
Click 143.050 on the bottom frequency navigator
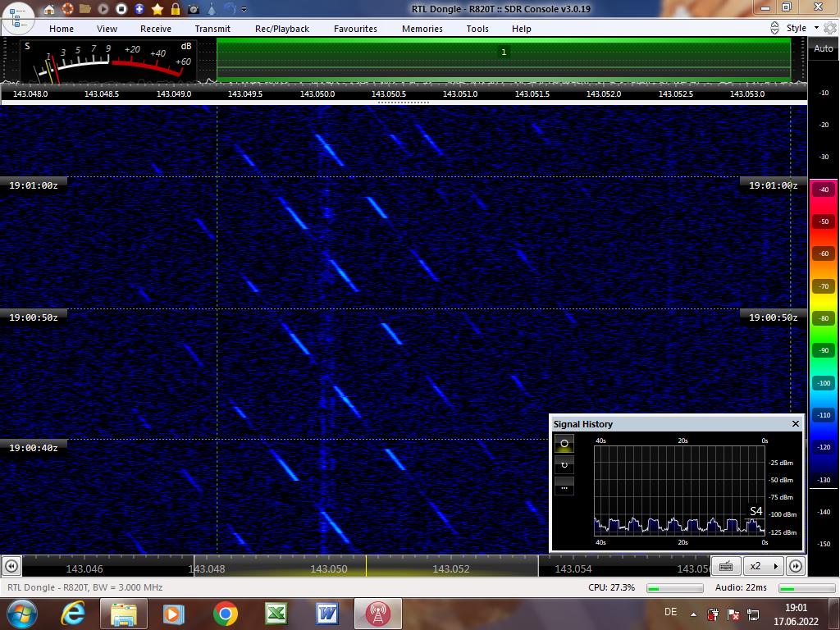[329, 569]
